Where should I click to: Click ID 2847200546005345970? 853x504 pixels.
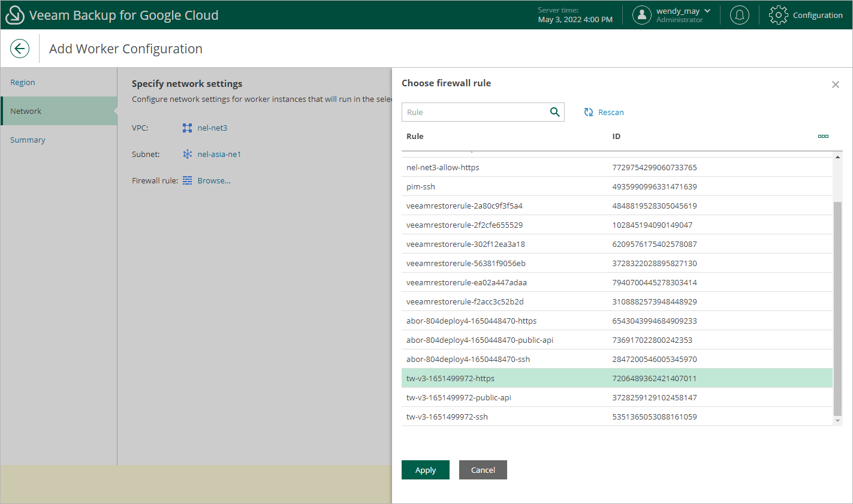655,359
